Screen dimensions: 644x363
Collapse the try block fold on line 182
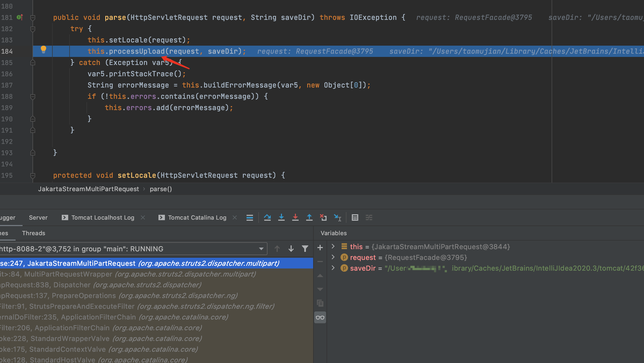coord(33,29)
